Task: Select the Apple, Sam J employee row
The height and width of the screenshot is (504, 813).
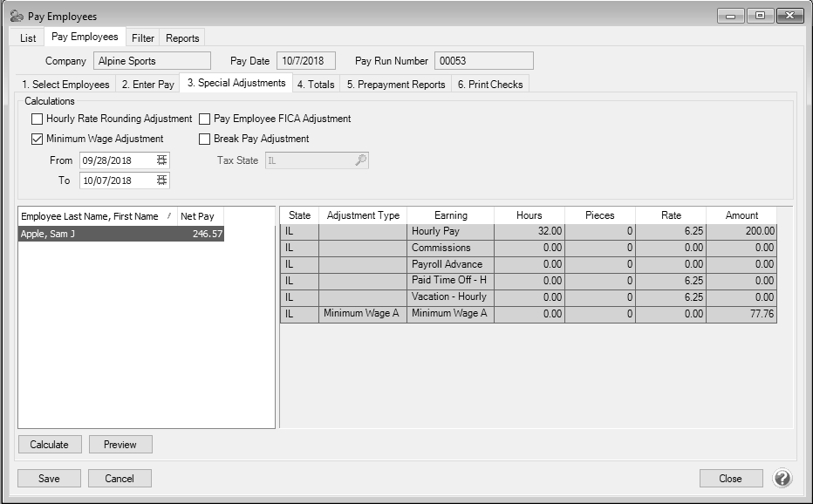Action: pyautogui.click(x=120, y=234)
